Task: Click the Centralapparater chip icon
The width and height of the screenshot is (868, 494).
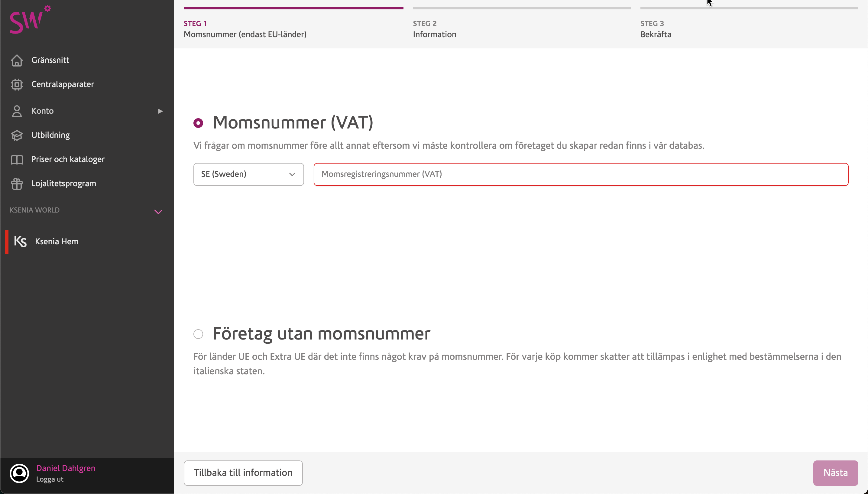Action: coord(17,84)
